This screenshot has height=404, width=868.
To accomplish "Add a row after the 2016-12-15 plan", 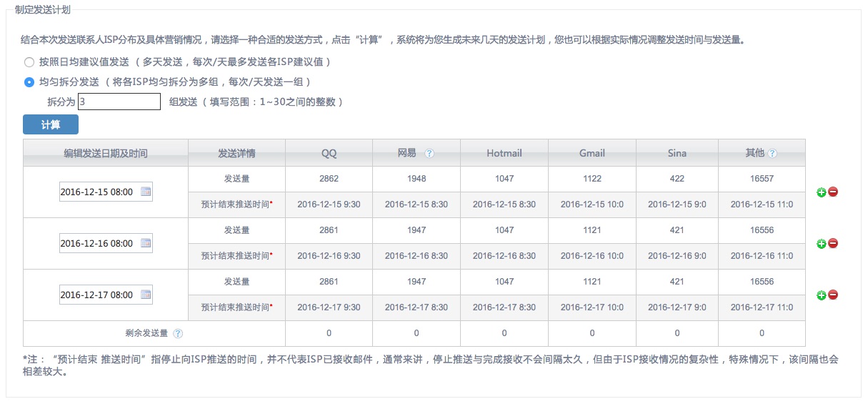I will coord(822,192).
